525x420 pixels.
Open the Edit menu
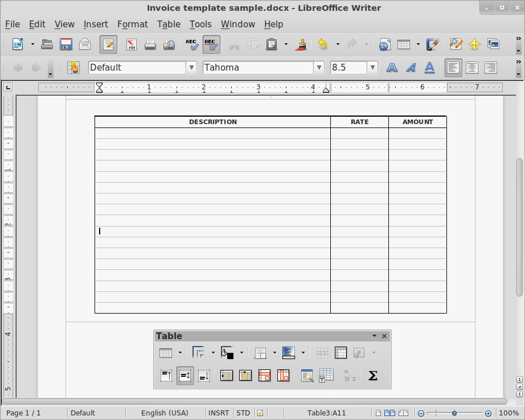37,24
